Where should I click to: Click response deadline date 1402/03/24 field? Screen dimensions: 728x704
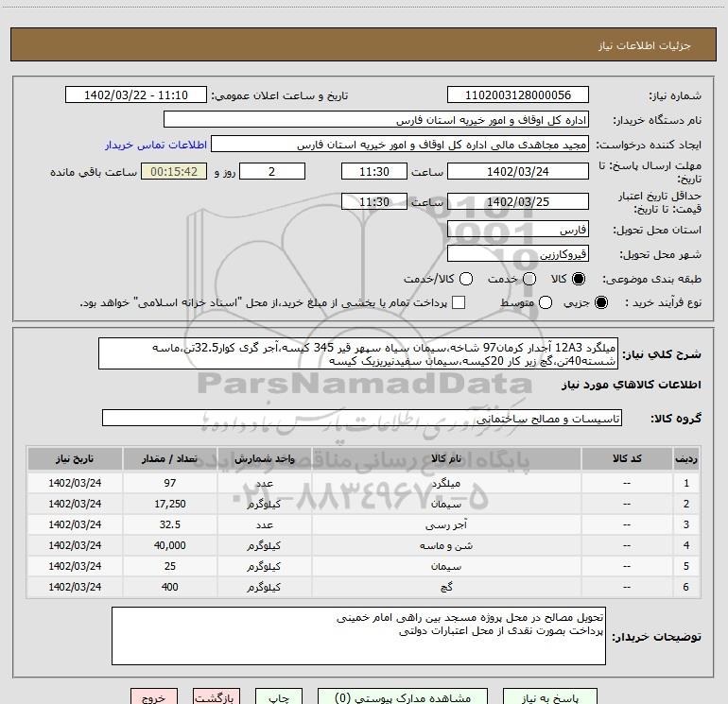click(518, 171)
